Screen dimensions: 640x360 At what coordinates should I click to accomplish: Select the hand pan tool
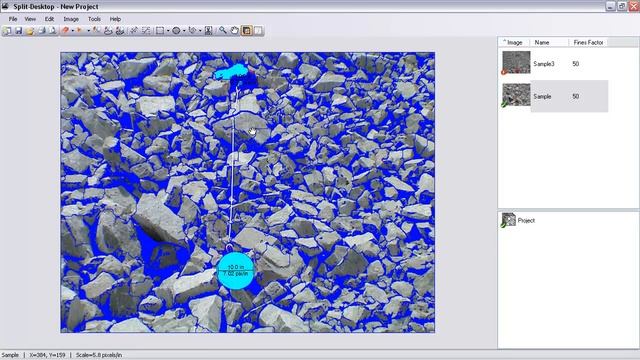tap(235, 31)
